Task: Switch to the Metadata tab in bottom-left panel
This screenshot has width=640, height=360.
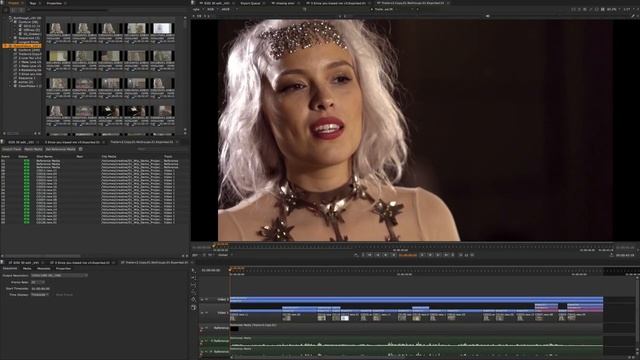Action: click(44, 269)
